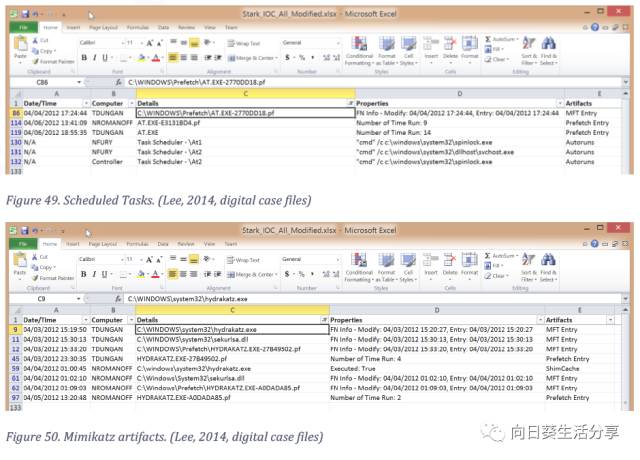Click Merge & Center in the Figure 50 window

point(253,274)
